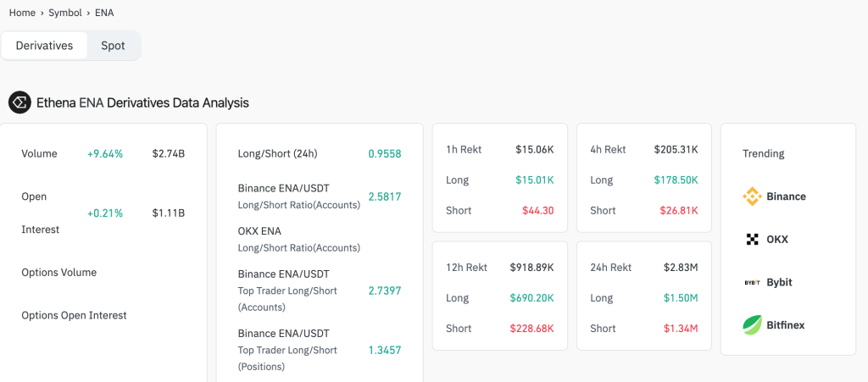Click the ENA breadcrumb item
The image size is (868, 382).
point(104,13)
